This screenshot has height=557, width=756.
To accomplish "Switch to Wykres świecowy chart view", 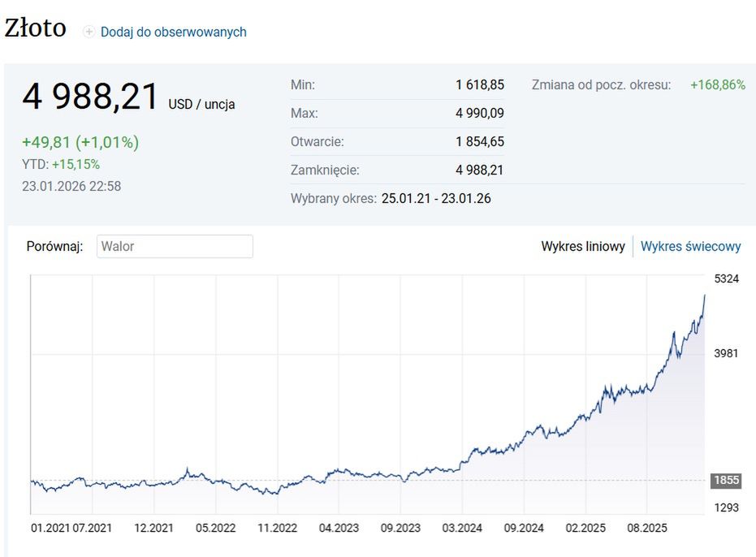I will pos(690,247).
